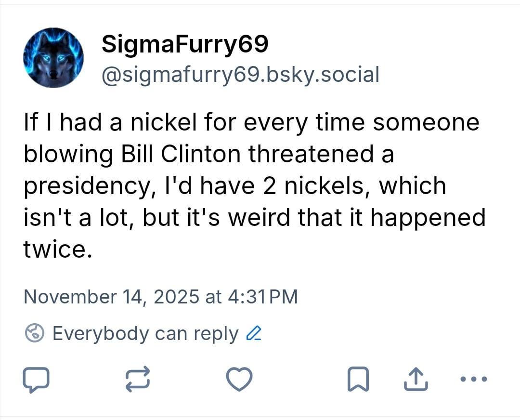Click the SigmaFurry69 display name
Viewport: 520px width, 420px height.
pyautogui.click(x=184, y=46)
